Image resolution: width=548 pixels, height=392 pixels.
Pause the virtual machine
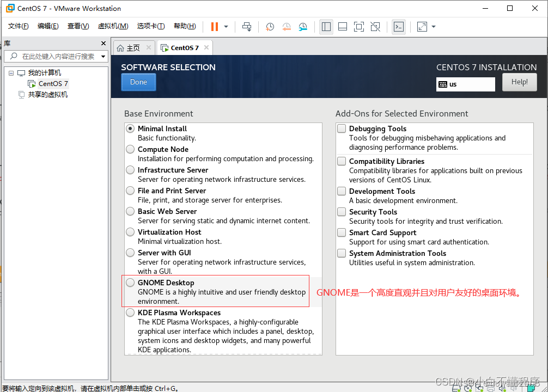click(215, 27)
